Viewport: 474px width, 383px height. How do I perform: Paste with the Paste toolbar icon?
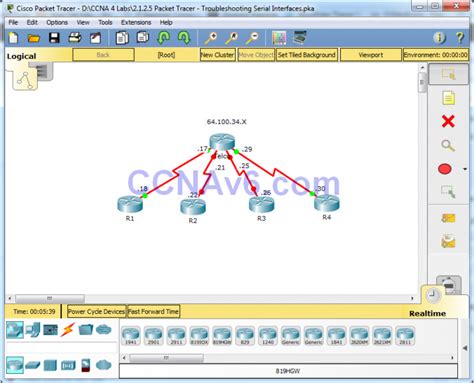(143, 37)
